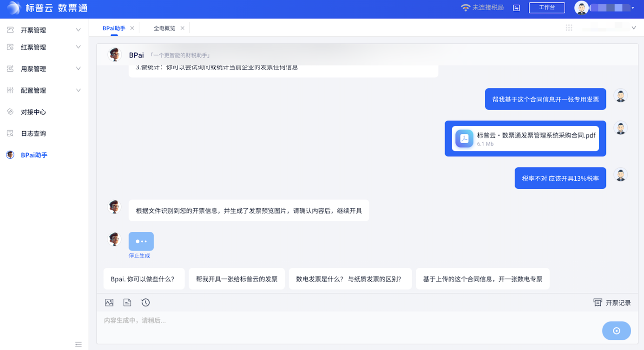Collapse the sidebar with the bottom hamburger icon
Image resolution: width=644 pixels, height=350 pixels.
pyautogui.click(x=79, y=344)
